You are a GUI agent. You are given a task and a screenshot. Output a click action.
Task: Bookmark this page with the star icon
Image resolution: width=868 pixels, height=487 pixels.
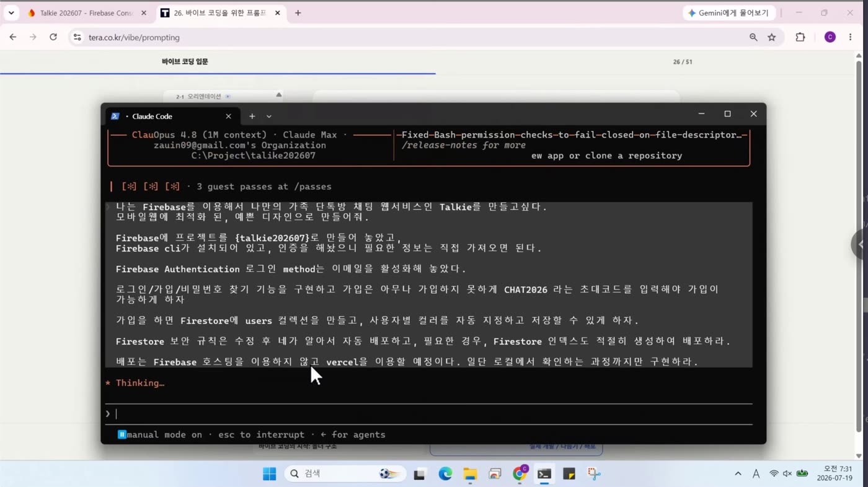point(772,37)
